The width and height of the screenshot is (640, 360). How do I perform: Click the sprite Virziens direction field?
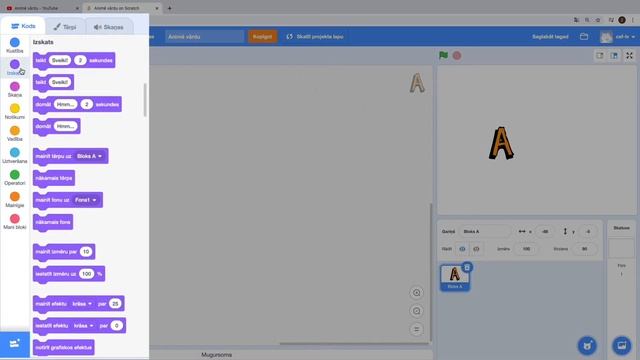pyautogui.click(x=584, y=249)
